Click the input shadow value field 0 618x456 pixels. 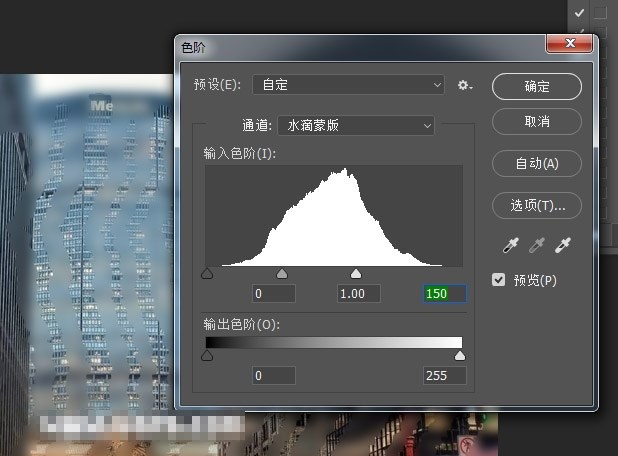click(274, 294)
